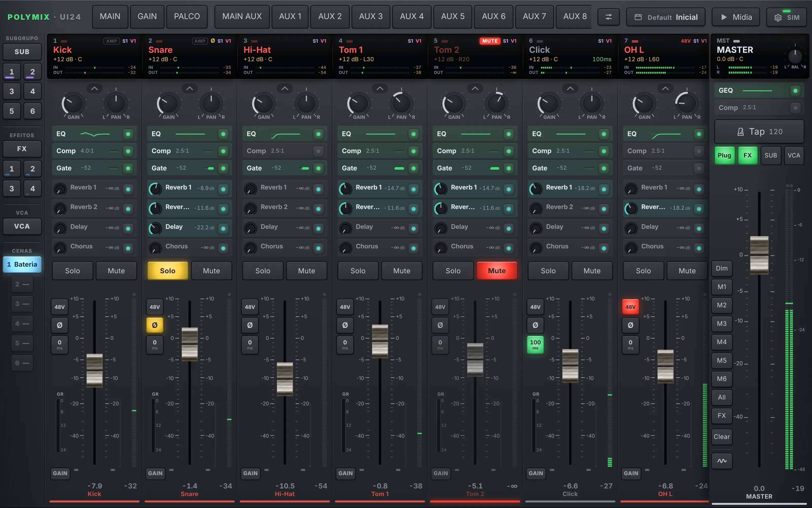Open the Default Inicial snapshot selector

point(666,17)
